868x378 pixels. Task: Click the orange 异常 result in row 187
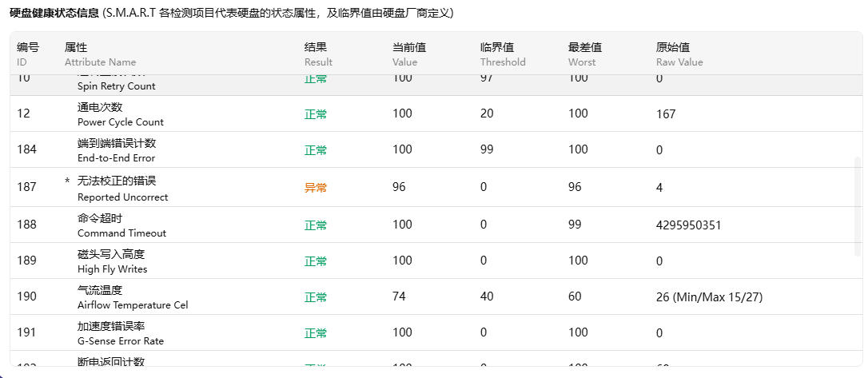point(316,188)
